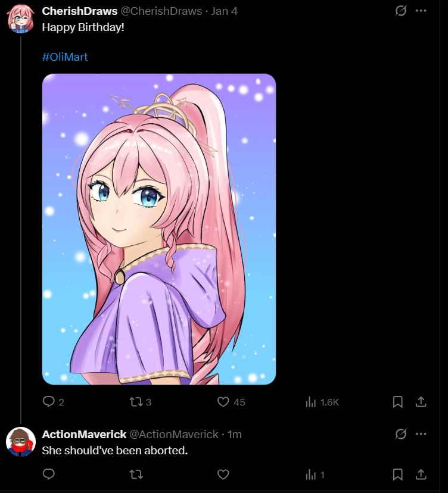Open CherishDraws profile avatar
The image size is (448, 493).
click(x=21, y=18)
